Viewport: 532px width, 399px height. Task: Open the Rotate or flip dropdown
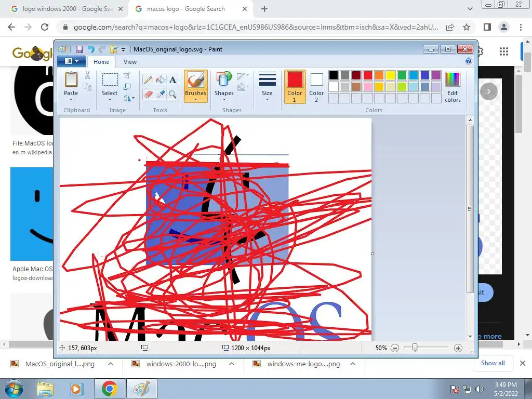coord(129,98)
